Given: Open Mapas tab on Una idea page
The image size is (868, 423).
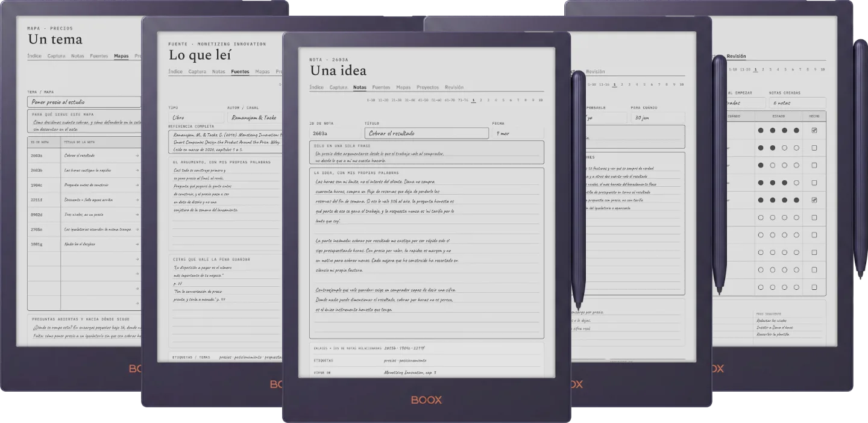Looking at the screenshot, I should (403, 87).
